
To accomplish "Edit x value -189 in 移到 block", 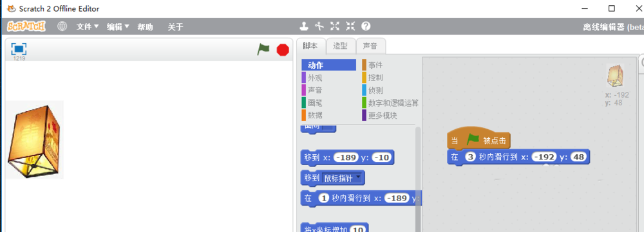I will pyautogui.click(x=346, y=157).
